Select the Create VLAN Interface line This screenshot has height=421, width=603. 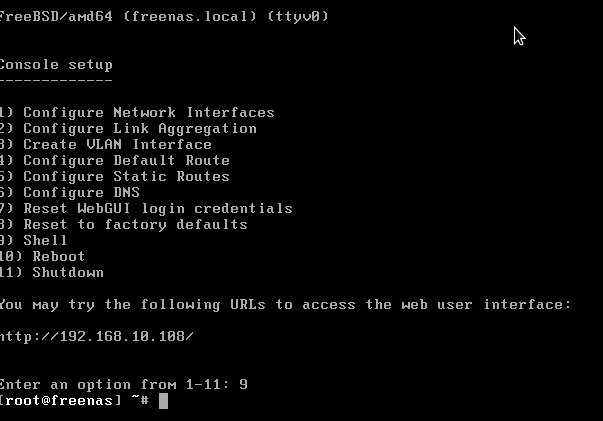tap(106, 144)
